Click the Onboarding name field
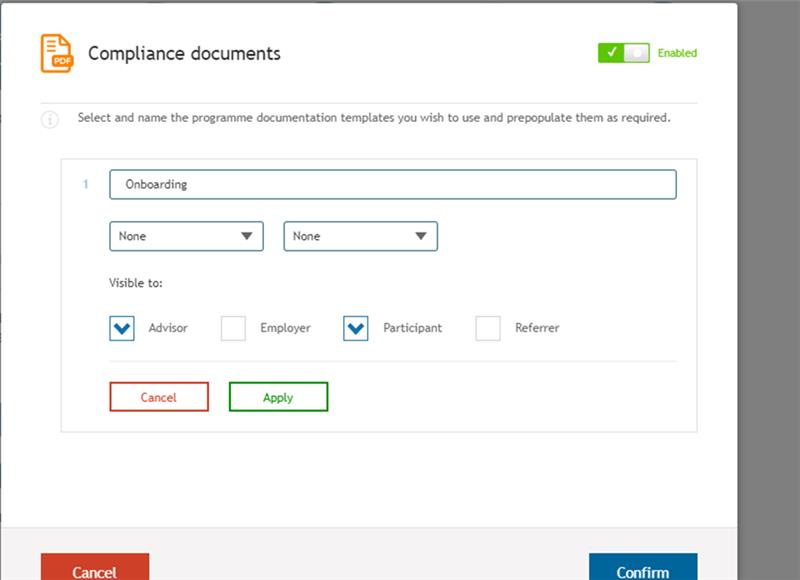This screenshot has height=580, width=800. coord(393,184)
